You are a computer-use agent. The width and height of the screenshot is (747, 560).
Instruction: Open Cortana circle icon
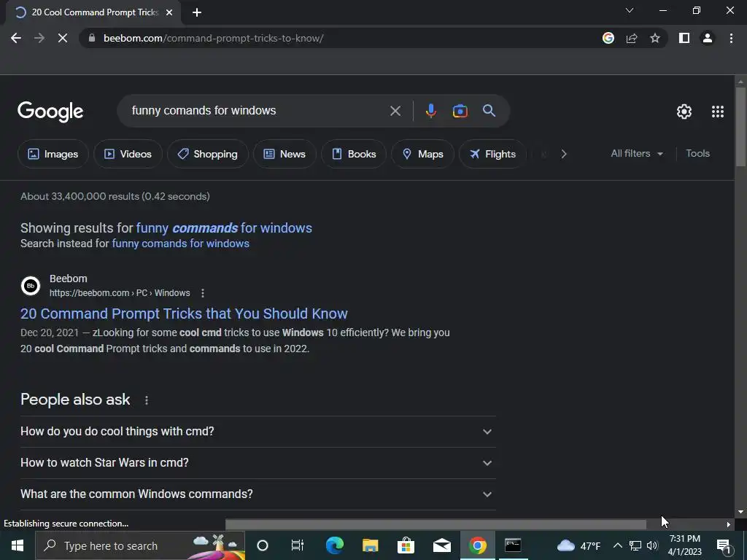click(x=263, y=545)
